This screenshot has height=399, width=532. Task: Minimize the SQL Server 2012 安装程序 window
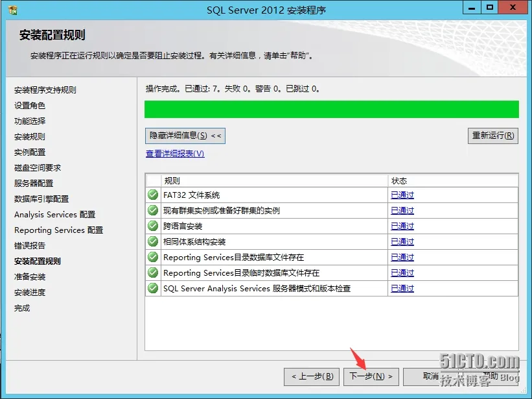[472, 8]
